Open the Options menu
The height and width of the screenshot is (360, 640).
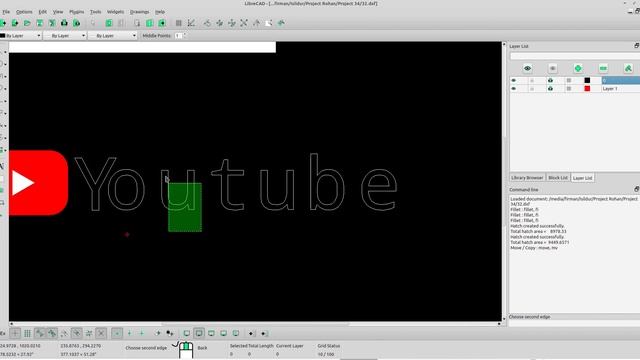point(24,12)
